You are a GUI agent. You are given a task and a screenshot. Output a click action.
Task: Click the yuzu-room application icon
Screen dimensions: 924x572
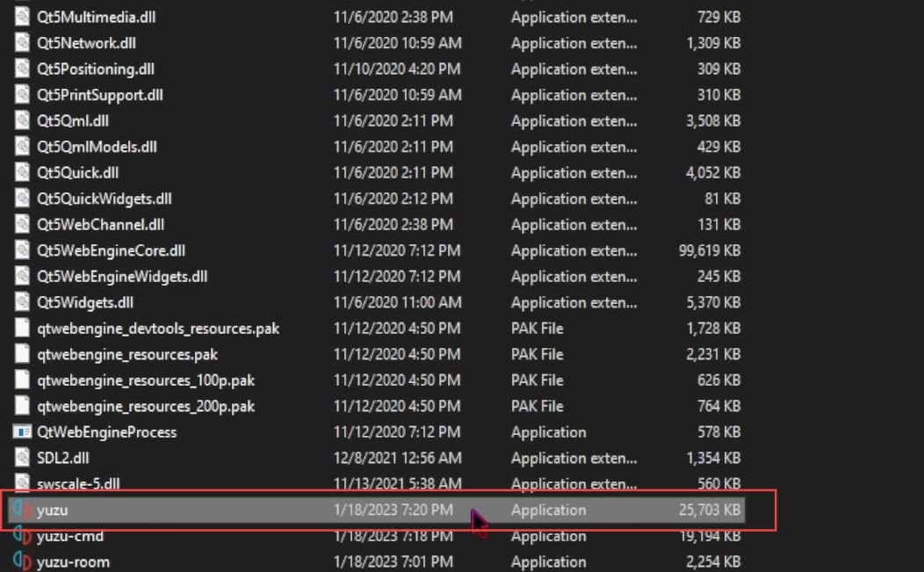tap(22, 561)
